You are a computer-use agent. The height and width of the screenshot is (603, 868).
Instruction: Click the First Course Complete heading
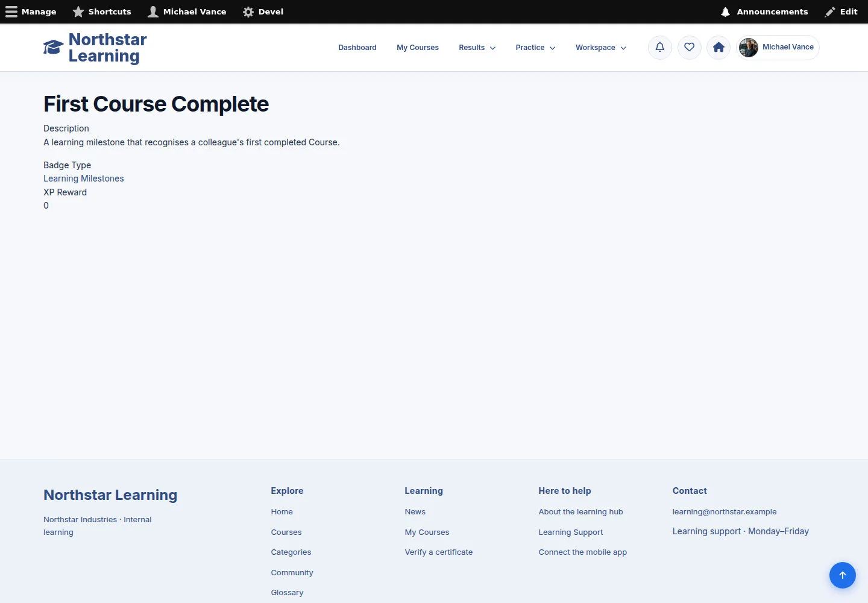pos(156,104)
